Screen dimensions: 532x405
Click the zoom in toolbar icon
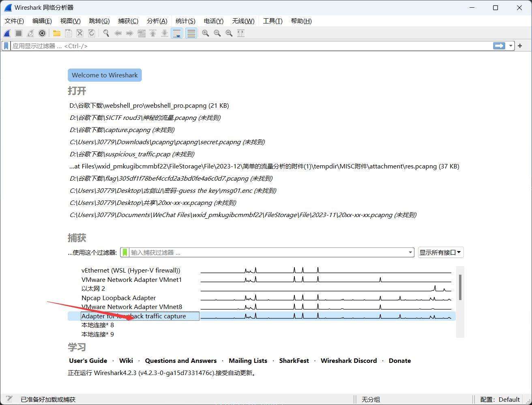coord(206,33)
